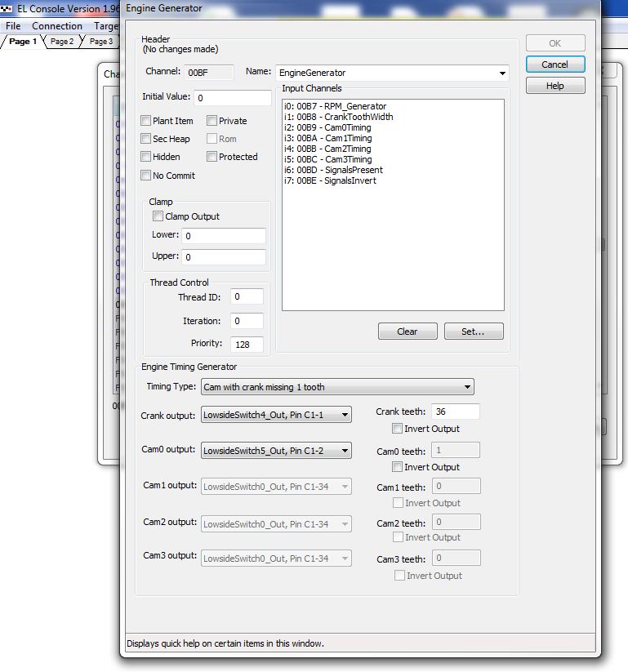Screen dimensions: 628x672
Task: Click the Help button
Action: click(555, 86)
